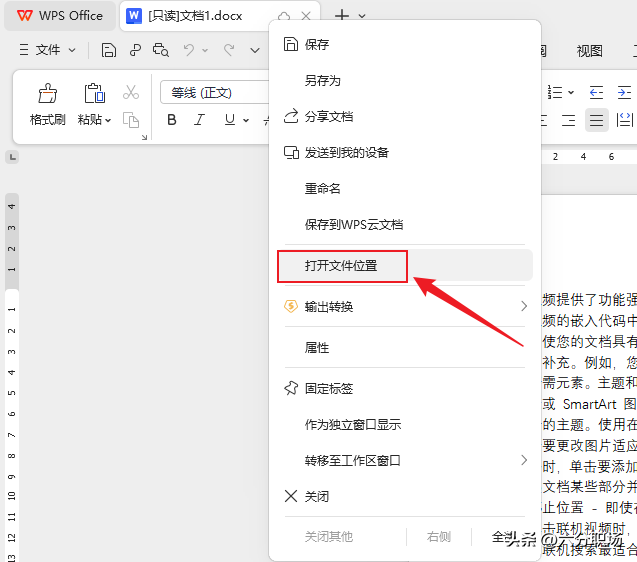Open 转移至工作区窗口 submenu
This screenshot has height=562, width=637.
[405, 460]
